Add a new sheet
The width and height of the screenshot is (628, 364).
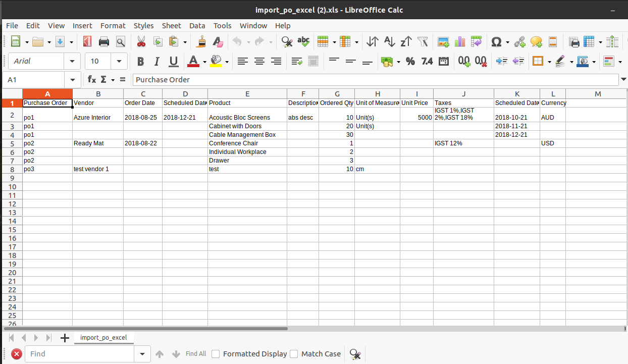coord(65,338)
